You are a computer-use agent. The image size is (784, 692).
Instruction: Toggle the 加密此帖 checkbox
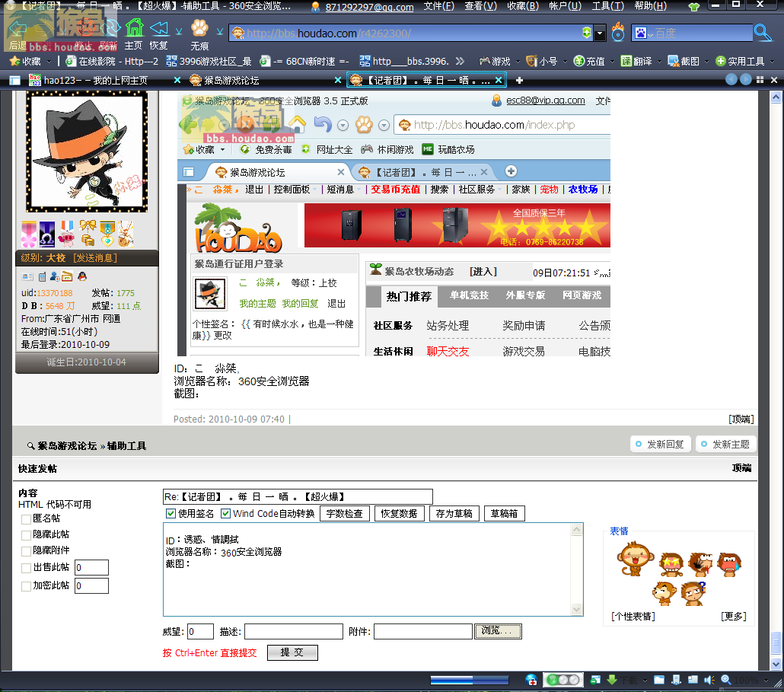(26, 586)
